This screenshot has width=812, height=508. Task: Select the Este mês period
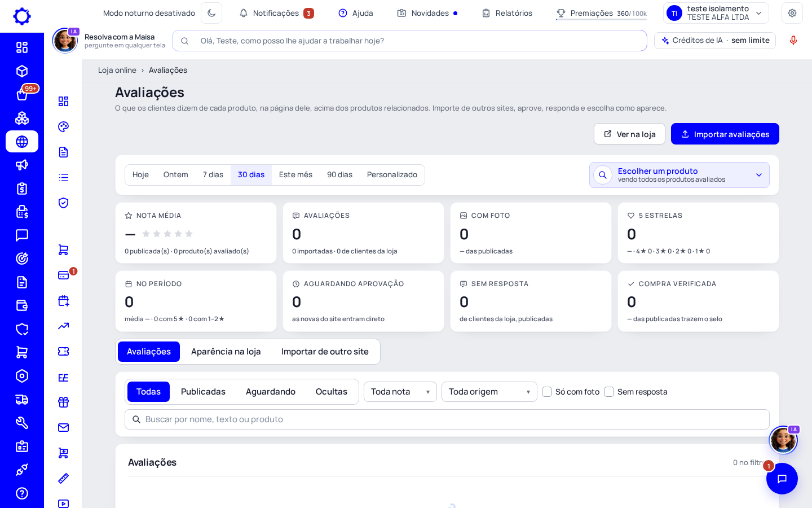click(x=295, y=175)
